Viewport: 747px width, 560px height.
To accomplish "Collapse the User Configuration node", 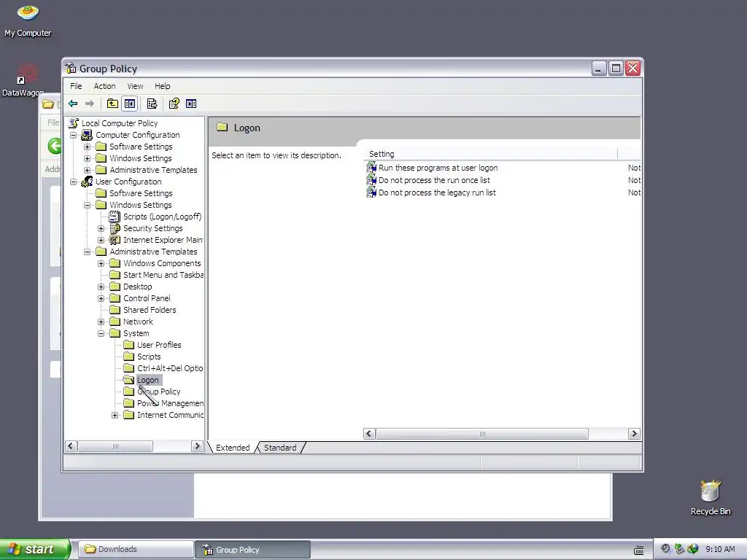I will pyautogui.click(x=74, y=182).
